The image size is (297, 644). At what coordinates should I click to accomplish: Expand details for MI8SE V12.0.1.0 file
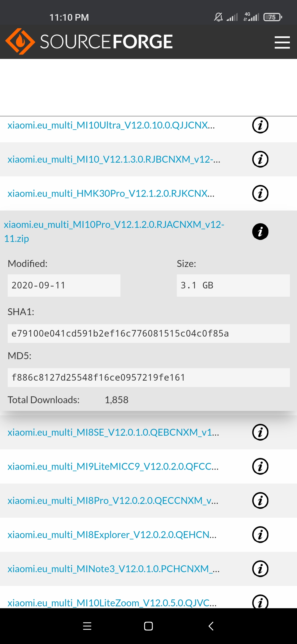pos(260,432)
